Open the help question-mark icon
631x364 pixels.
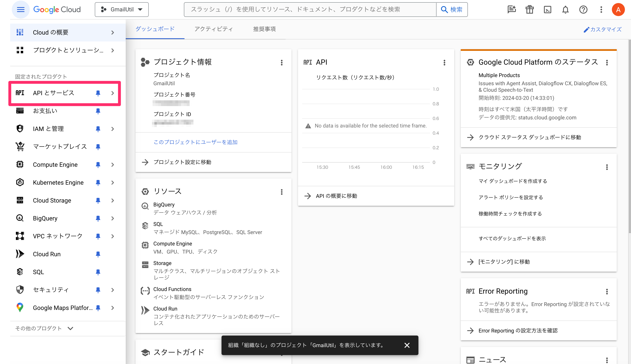pyautogui.click(x=583, y=10)
